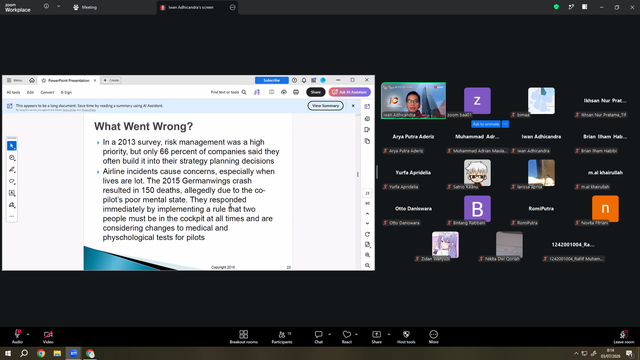This screenshot has width=640, height=360.
Task: Open Acrobat account profile avatar
Action: (x=323, y=80)
